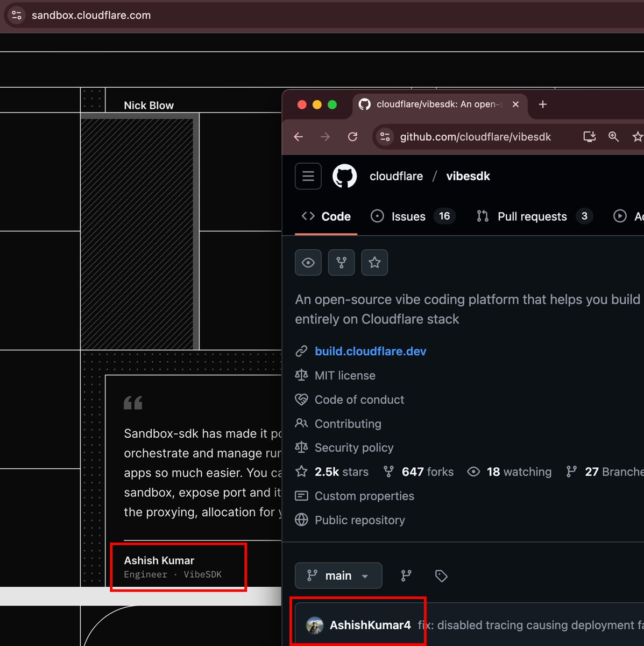Open the disabled tracing commit message
The height and width of the screenshot is (646, 644).
(x=531, y=625)
